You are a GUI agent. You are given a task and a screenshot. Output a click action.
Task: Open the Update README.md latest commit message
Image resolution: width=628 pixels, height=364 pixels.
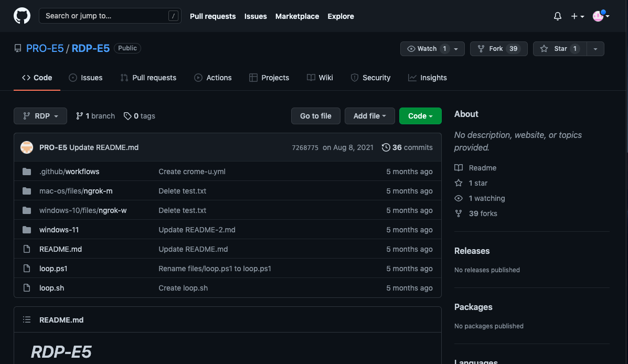[104, 147]
